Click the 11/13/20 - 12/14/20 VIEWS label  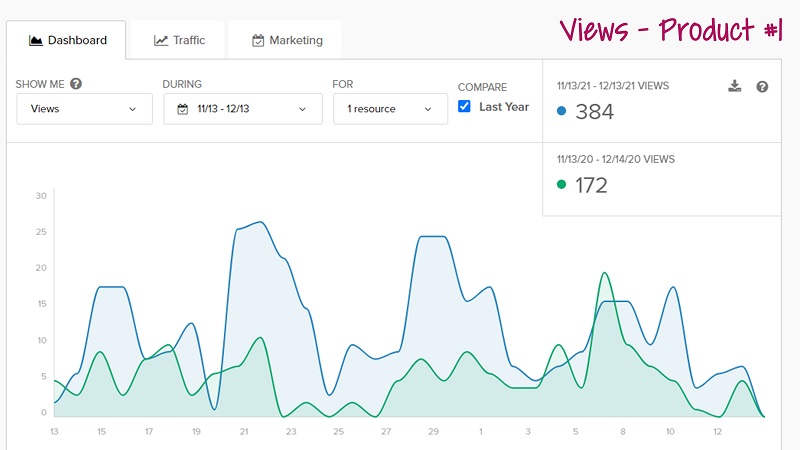click(616, 159)
